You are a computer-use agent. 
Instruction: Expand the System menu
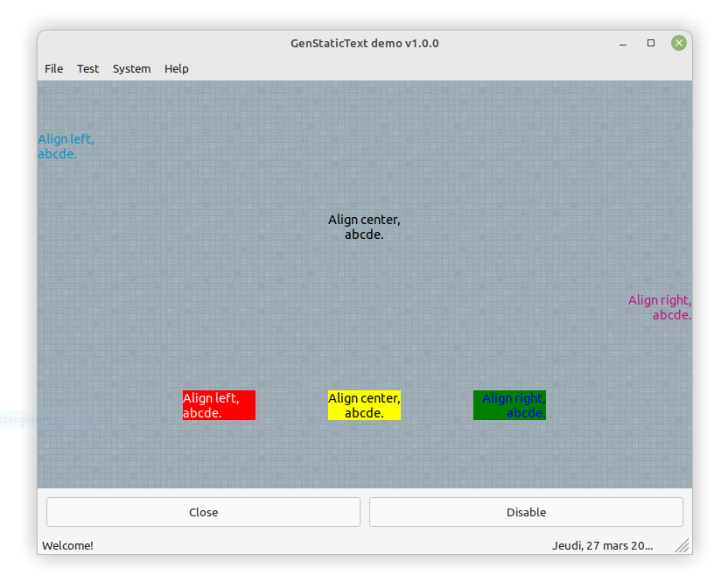131,68
